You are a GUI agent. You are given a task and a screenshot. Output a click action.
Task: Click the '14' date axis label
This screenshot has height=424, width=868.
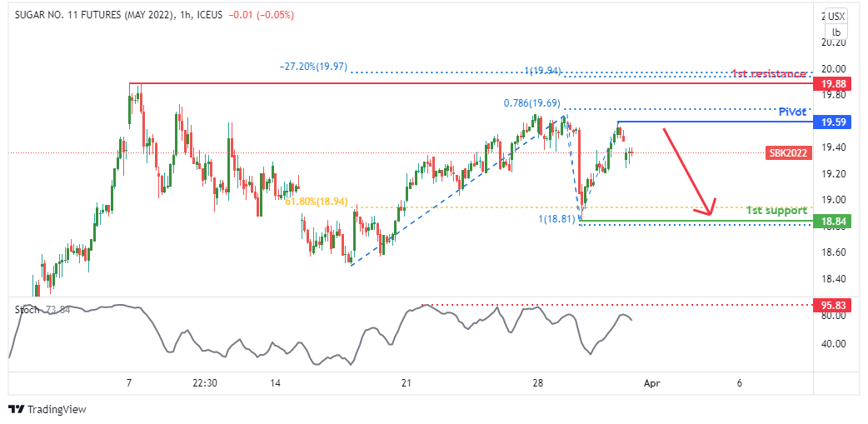point(276,383)
